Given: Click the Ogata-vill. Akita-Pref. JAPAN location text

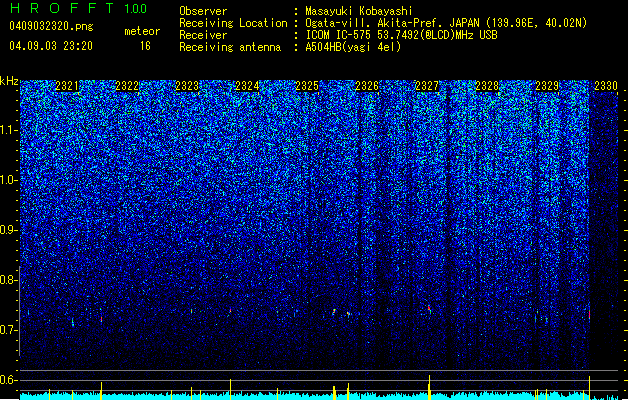Looking at the screenshot, I should click(446, 23).
